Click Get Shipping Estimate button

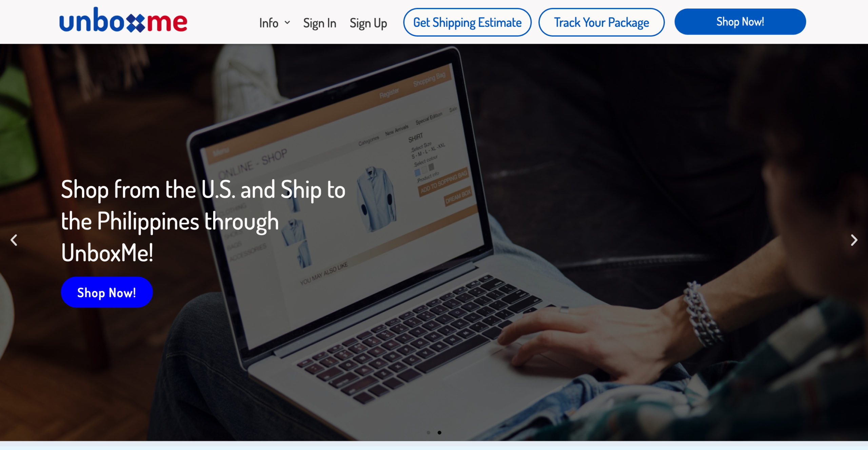pyautogui.click(x=467, y=22)
